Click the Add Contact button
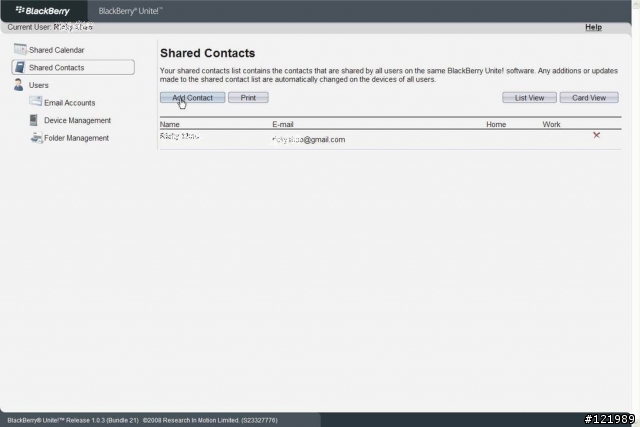 tap(192, 98)
